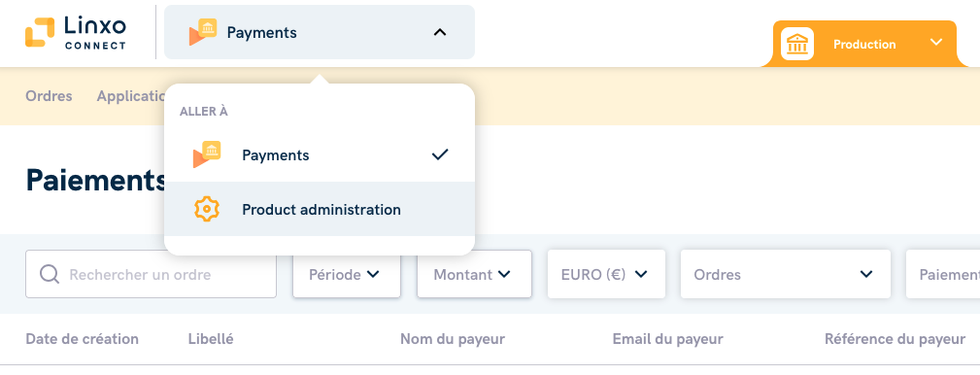Open the Ordres type dropdown
Image resolution: width=980 pixels, height=375 pixels.
786,274
